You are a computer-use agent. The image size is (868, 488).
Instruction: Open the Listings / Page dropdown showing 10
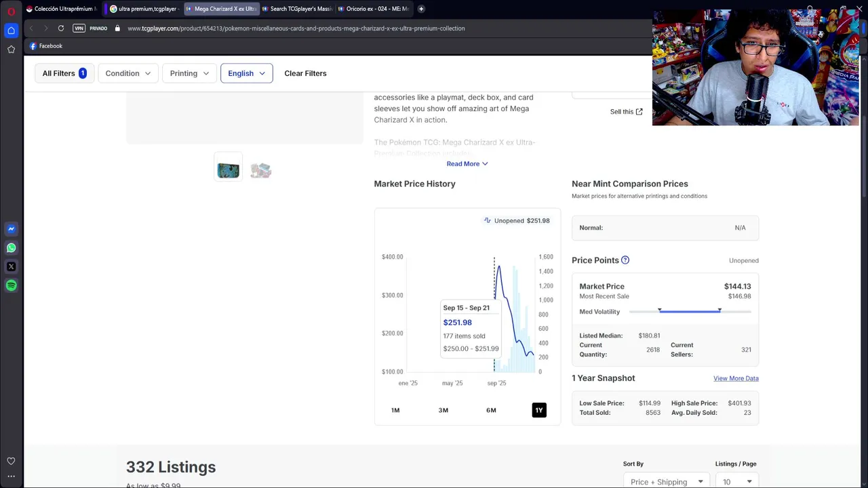click(x=737, y=482)
